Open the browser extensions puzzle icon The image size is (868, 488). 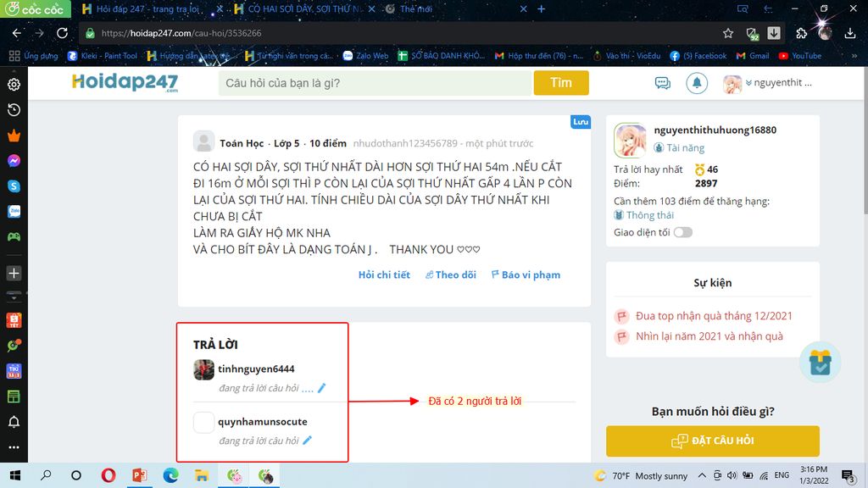coord(801,33)
